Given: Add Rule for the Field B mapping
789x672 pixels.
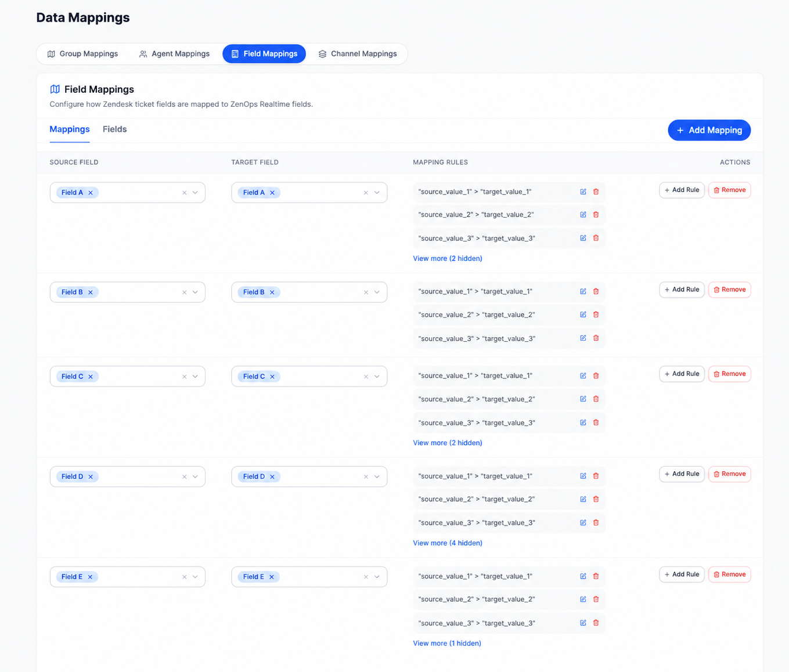Looking at the screenshot, I should pyautogui.click(x=682, y=290).
